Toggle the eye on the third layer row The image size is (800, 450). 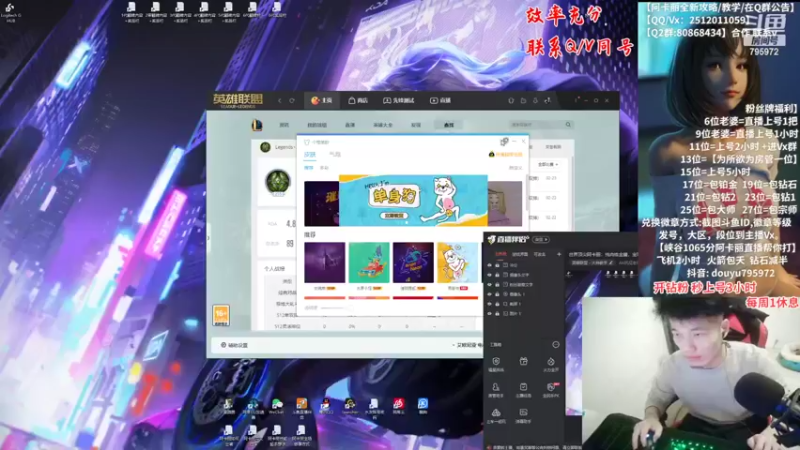point(489,285)
